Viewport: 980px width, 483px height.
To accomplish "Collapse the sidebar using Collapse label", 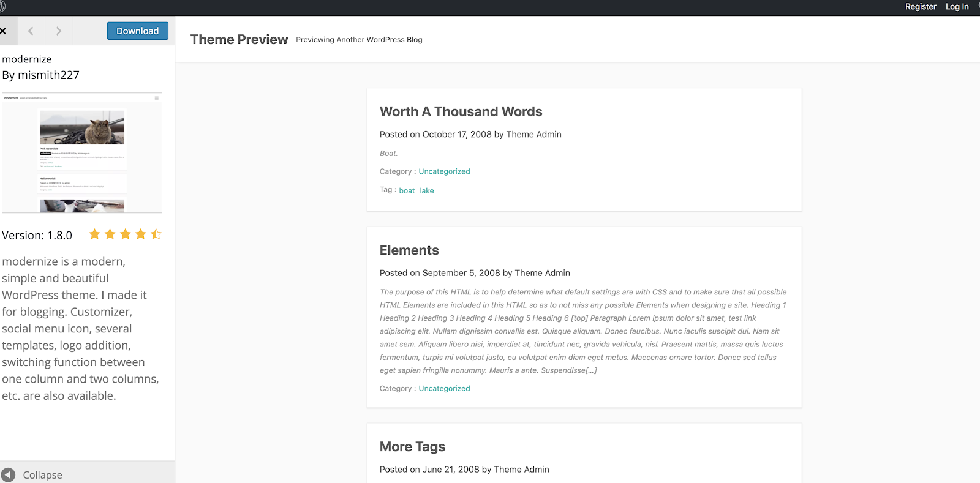I will click(x=42, y=475).
